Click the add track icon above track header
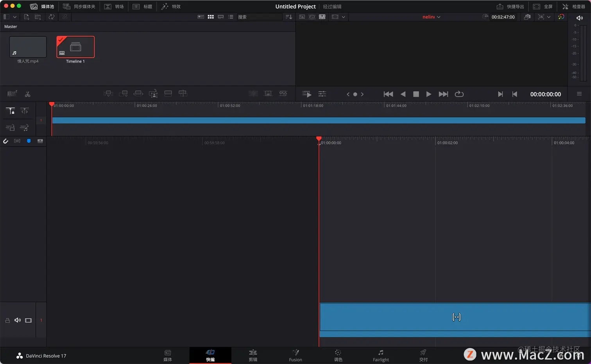The width and height of the screenshot is (591, 364). coord(40,141)
